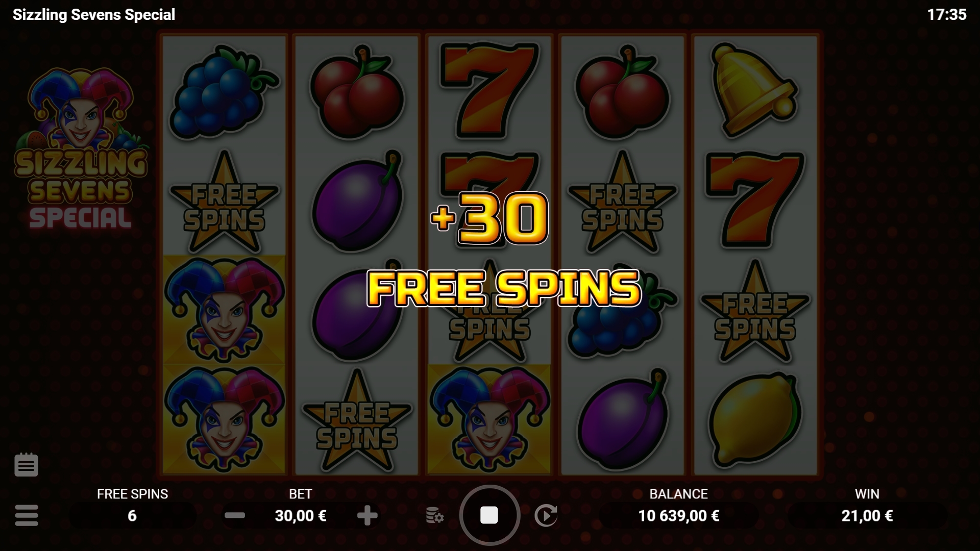Open the paytable notepad icon

[x=26, y=464]
